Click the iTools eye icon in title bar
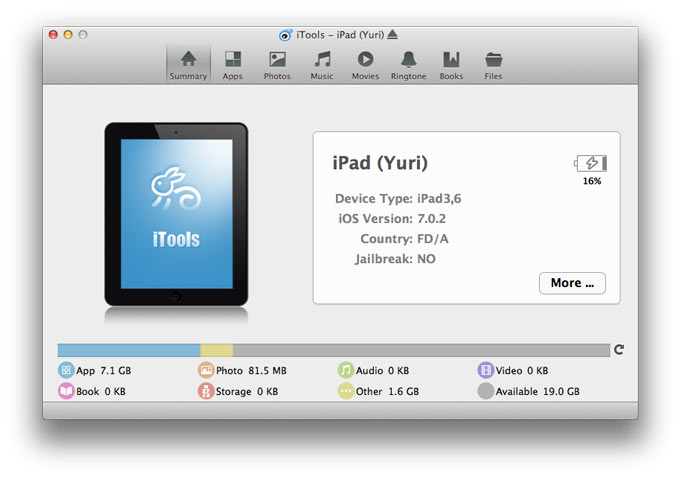The height and width of the screenshot is (478, 680). point(285,35)
